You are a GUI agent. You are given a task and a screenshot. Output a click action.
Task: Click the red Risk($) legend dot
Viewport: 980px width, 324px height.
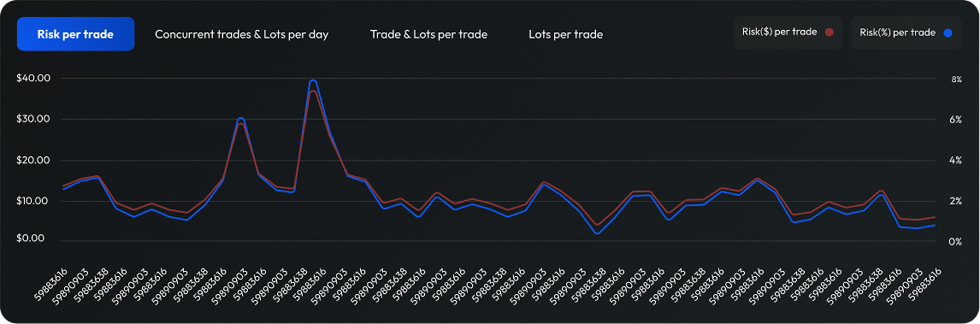tap(830, 32)
